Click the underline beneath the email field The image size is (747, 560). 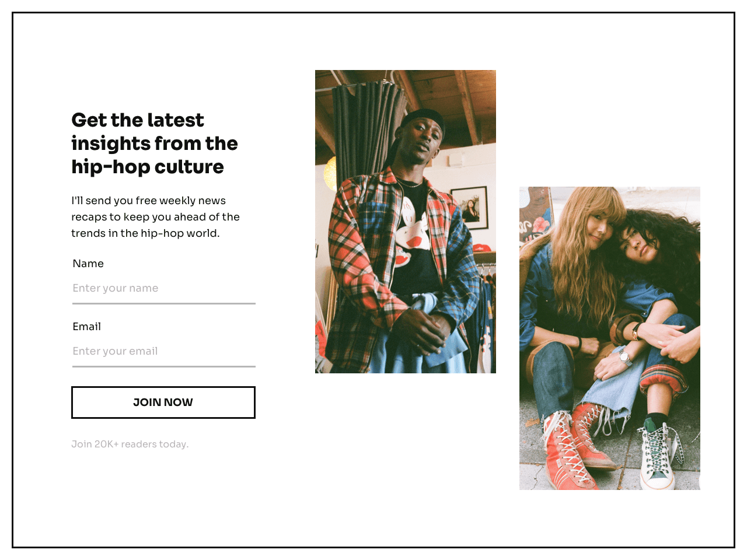164,366
